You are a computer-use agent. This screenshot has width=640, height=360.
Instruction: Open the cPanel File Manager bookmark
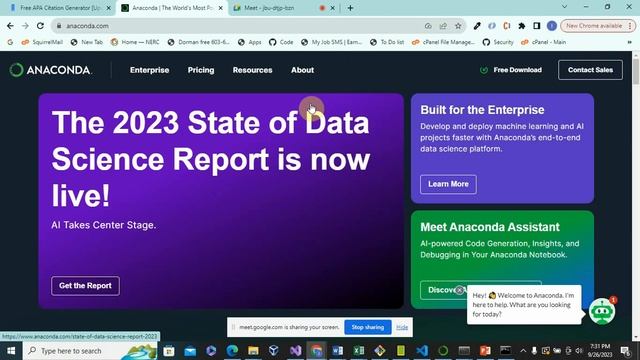[444, 42]
